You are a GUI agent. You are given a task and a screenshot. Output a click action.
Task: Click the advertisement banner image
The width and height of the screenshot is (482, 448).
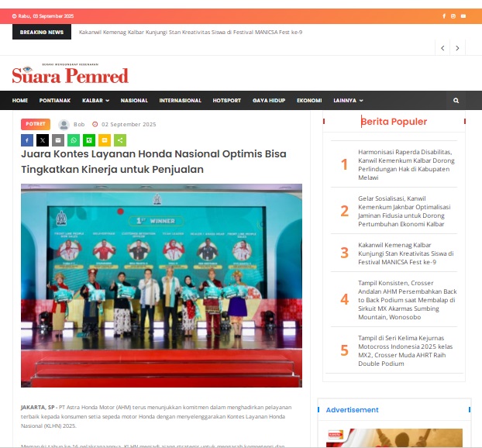click(x=394, y=438)
